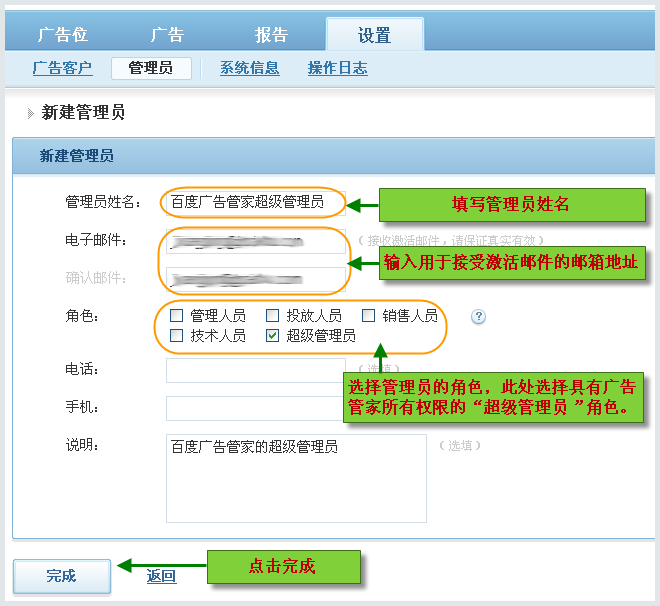The image size is (660, 606).
Task: Click the 电子邮件 input field
Action: tap(256, 241)
